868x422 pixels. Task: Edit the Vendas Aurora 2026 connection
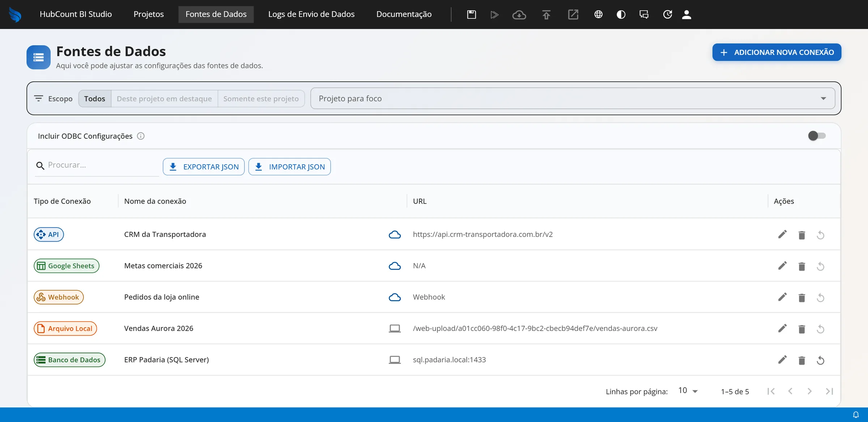click(782, 328)
